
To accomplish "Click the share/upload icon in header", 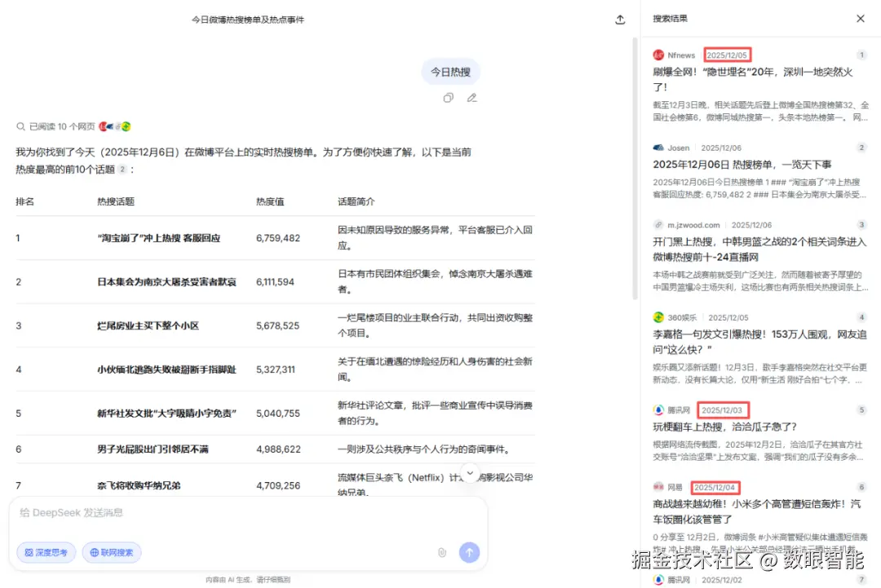I will click(x=620, y=20).
